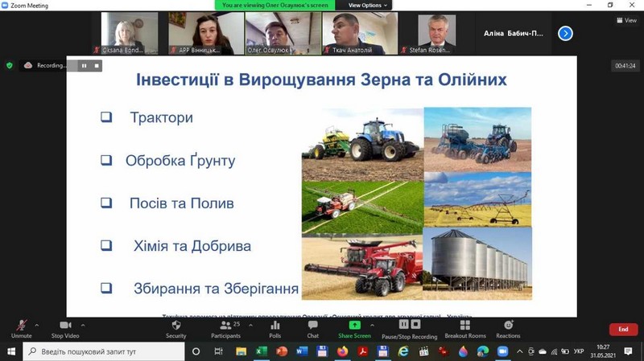Click the 'Трактори' bullet text on slide

[162, 117]
